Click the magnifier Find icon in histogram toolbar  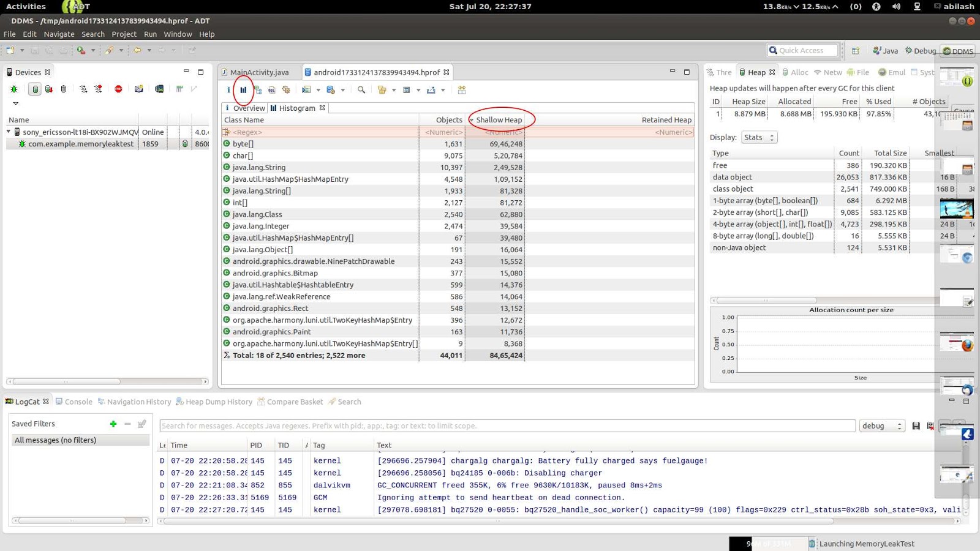[x=361, y=90]
